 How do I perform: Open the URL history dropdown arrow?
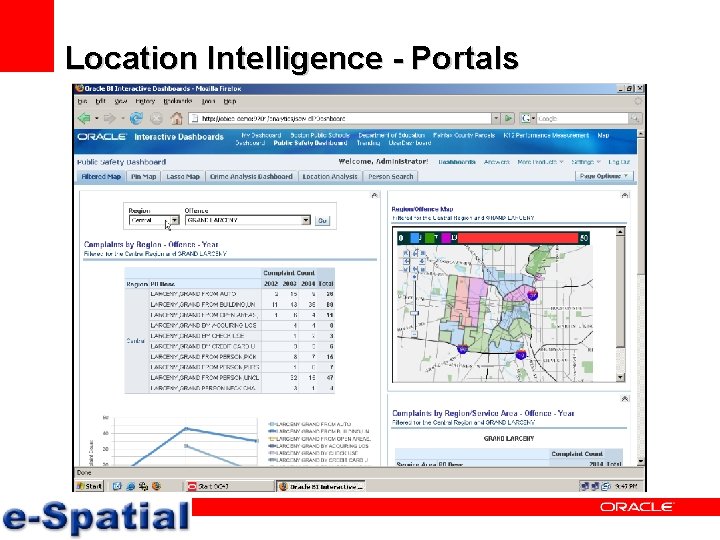click(496, 118)
